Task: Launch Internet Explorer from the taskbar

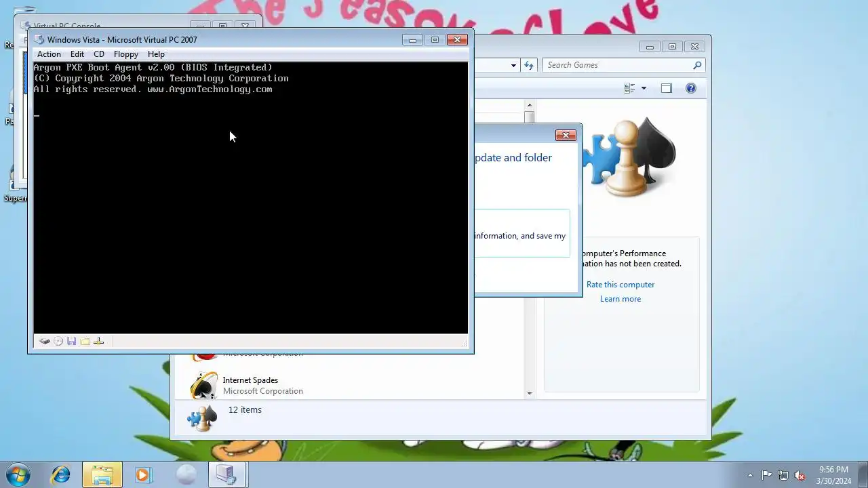Action: 61,474
